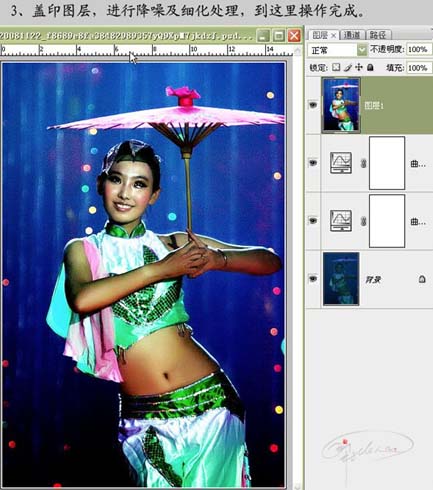Select the lower Curves layer mask thumbnail

(x=387, y=221)
